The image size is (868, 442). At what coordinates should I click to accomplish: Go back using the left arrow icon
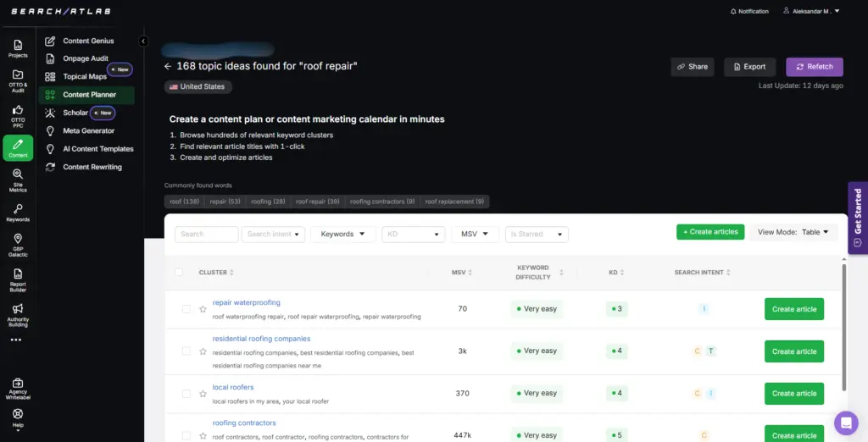click(x=168, y=66)
